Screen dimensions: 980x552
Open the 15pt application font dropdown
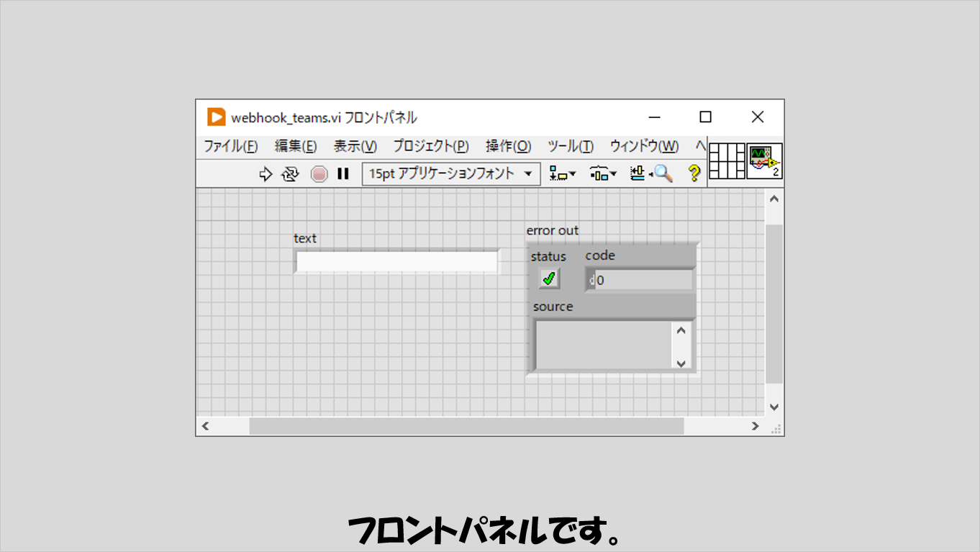(451, 173)
